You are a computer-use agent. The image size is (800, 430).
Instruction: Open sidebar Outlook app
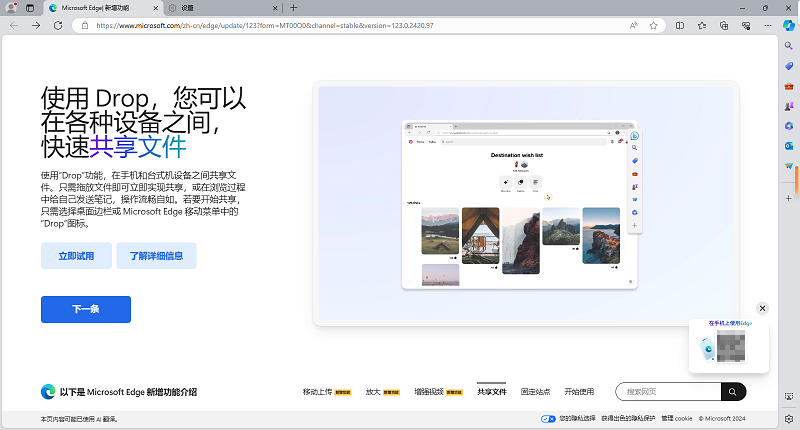click(x=789, y=146)
